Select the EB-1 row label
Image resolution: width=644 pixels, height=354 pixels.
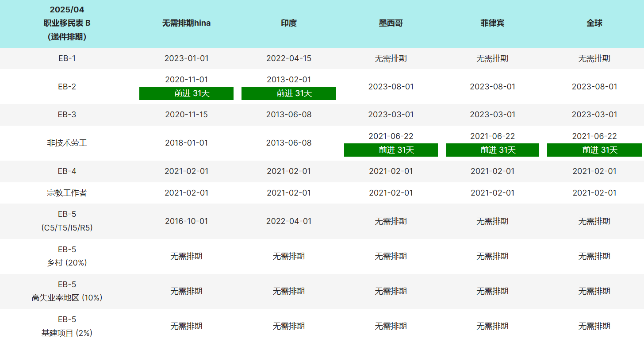(67, 58)
